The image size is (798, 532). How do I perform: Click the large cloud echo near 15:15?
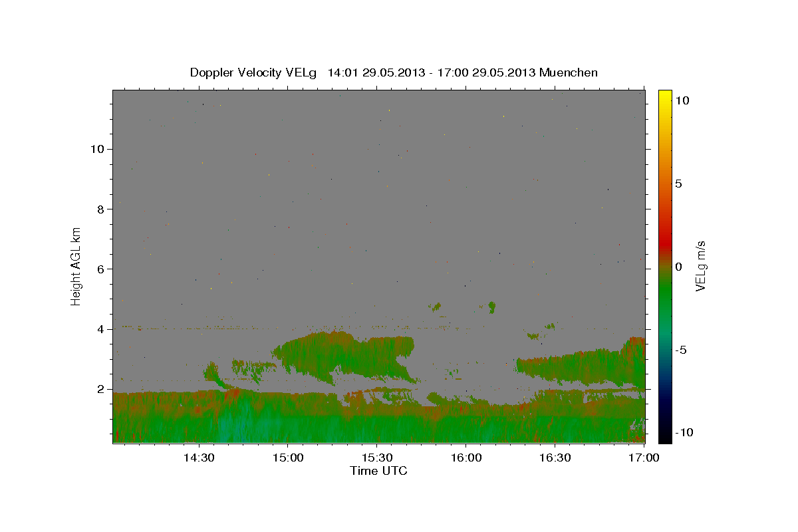pyautogui.click(x=342, y=356)
